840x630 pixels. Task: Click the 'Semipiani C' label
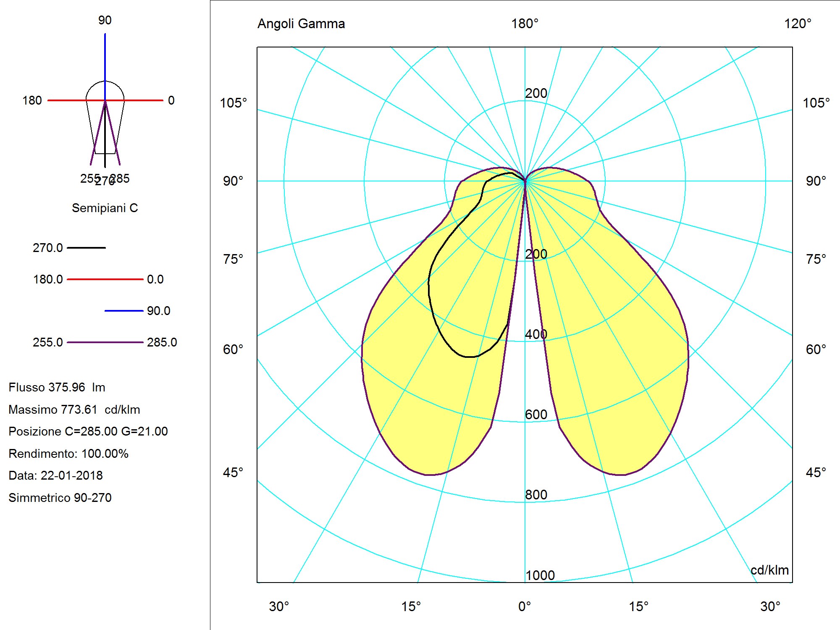pyautogui.click(x=105, y=208)
